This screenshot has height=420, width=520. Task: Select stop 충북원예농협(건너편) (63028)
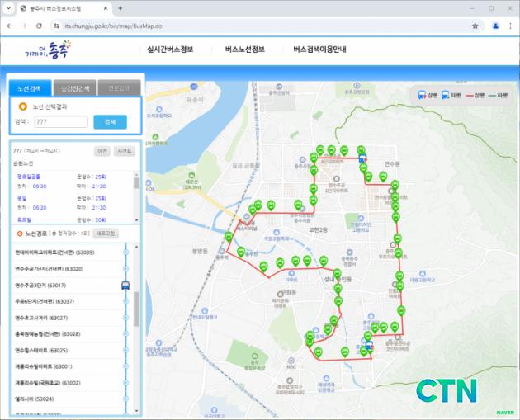pyautogui.click(x=48, y=334)
